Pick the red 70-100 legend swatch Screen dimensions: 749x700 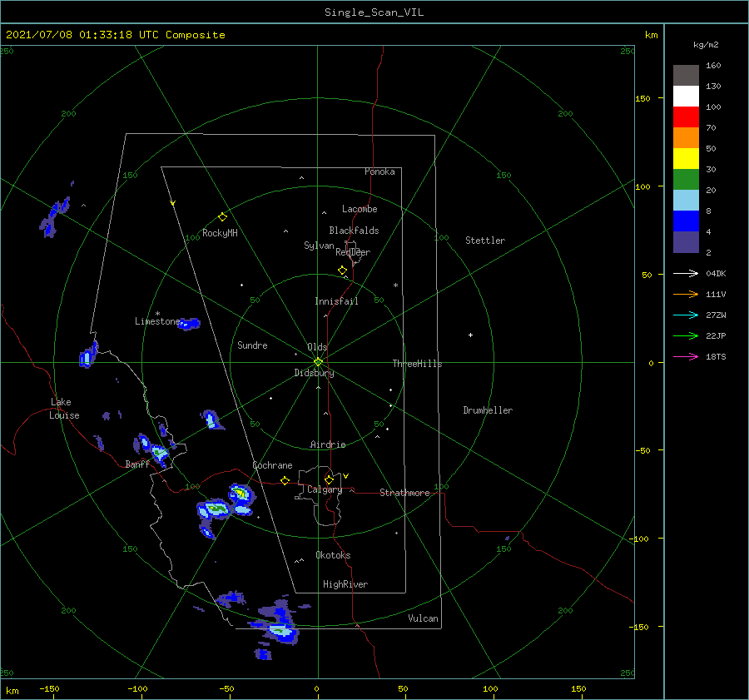click(x=686, y=117)
